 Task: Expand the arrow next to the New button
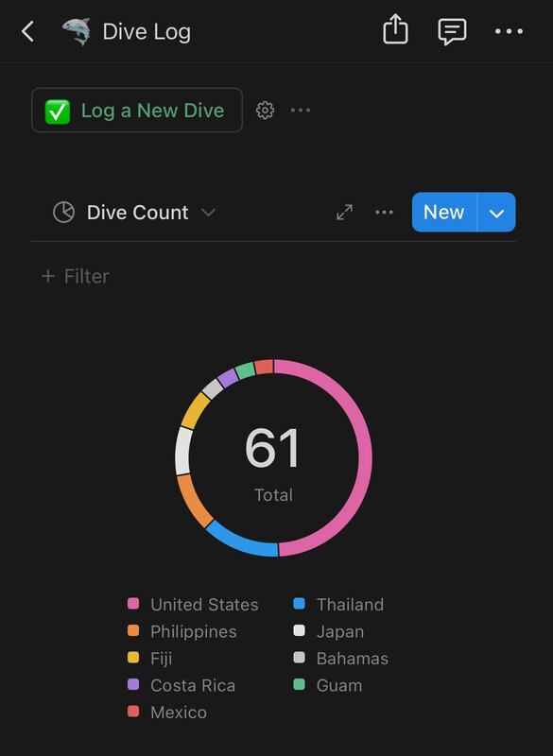pyautogui.click(x=496, y=212)
